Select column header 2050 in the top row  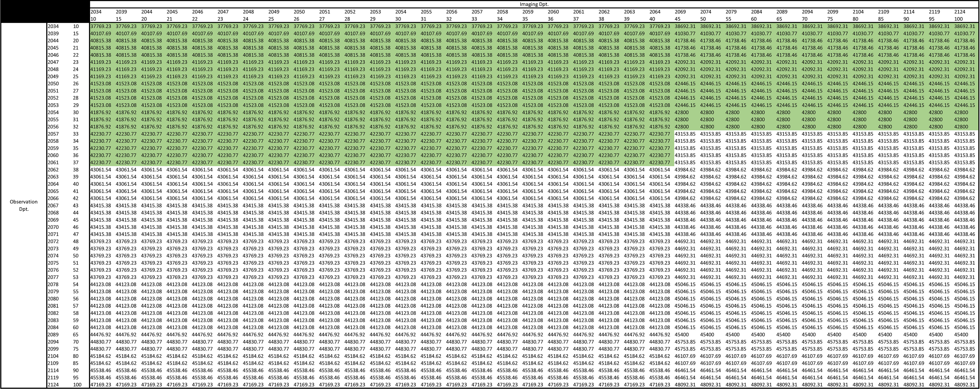(x=299, y=12)
